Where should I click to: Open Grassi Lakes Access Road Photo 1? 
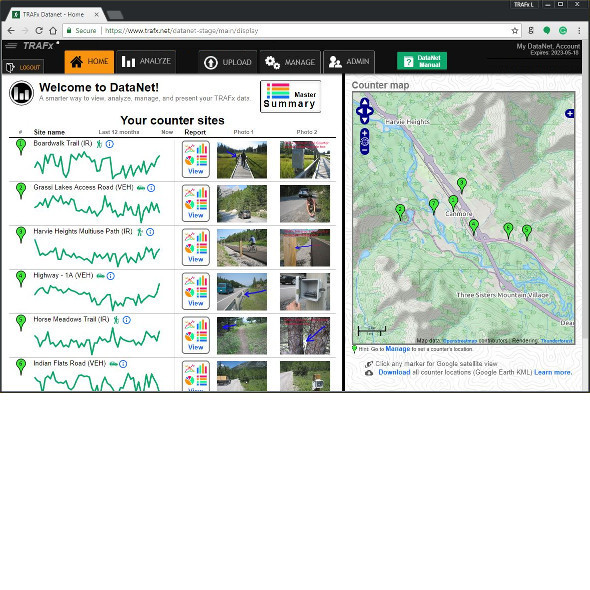pos(242,204)
